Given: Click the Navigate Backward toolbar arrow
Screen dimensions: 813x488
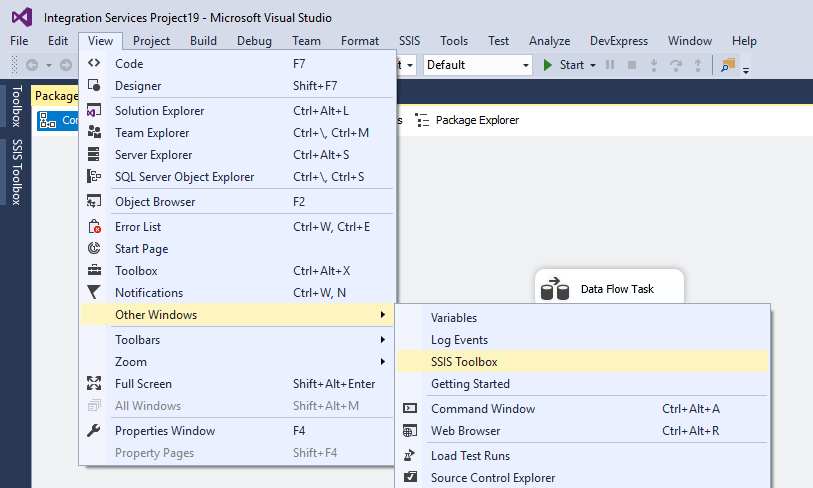Looking at the screenshot, I should [32, 65].
